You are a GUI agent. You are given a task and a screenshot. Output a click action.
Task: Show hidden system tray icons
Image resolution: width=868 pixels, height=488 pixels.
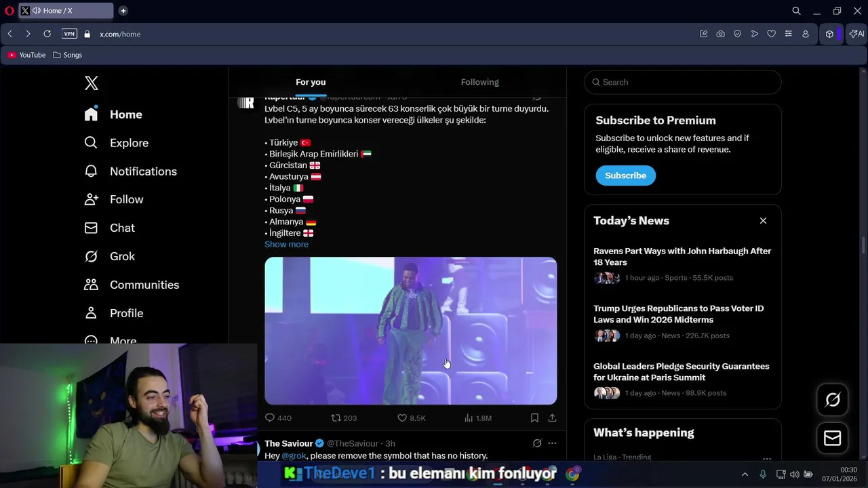pyautogui.click(x=745, y=474)
